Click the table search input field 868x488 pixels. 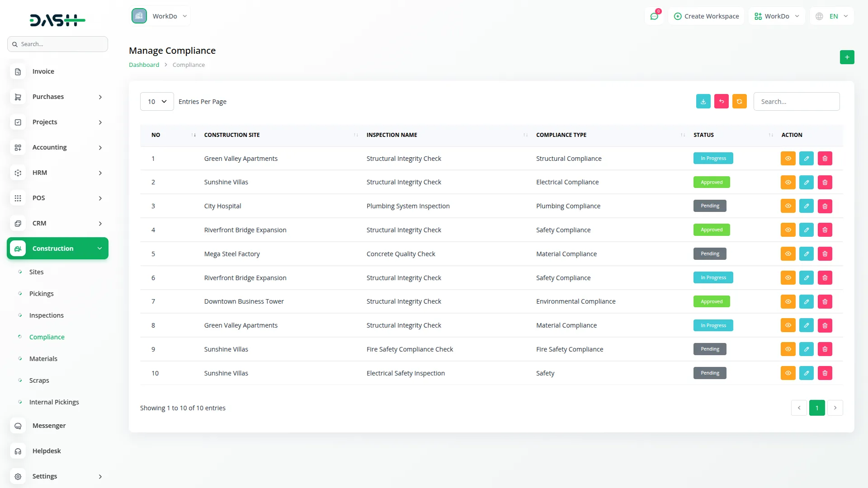tap(796, 102)
